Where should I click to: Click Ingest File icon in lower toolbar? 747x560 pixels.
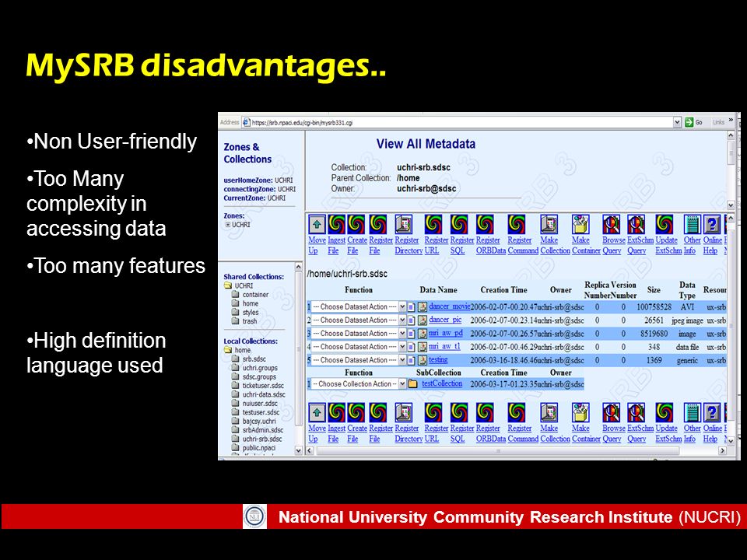pos(336,412)
